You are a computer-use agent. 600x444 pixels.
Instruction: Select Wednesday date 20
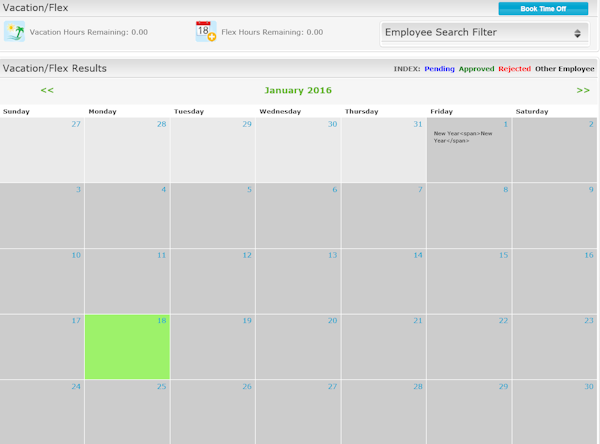298,347
